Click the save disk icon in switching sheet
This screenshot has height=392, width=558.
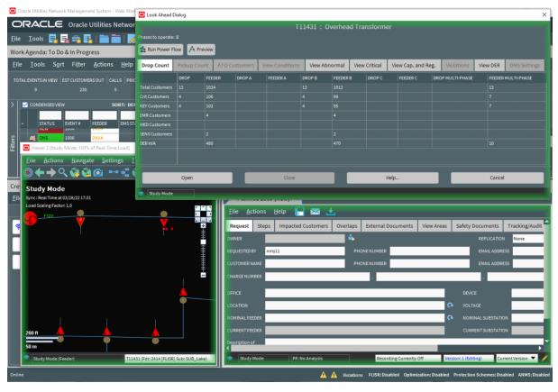299,212
